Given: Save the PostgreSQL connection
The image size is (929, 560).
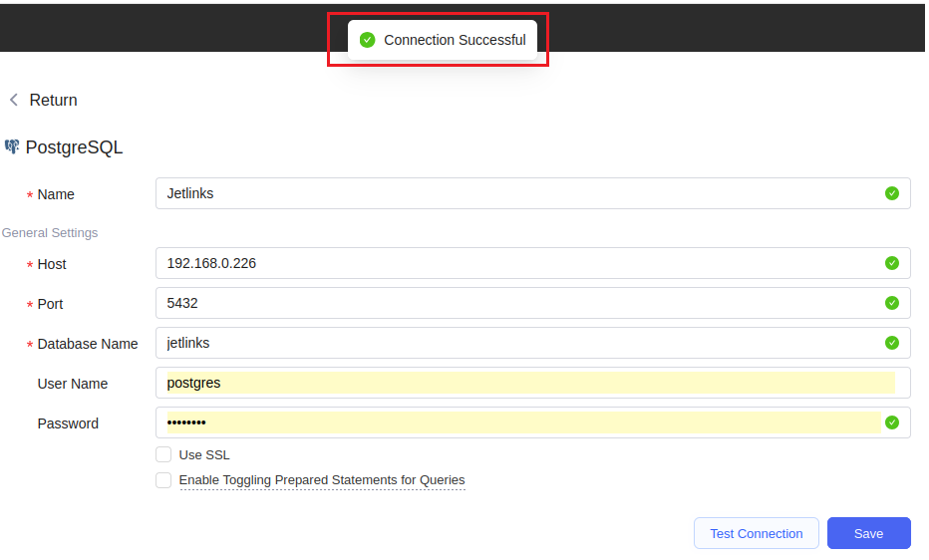Looking at the screenshot, I should [x=868, y=533].
